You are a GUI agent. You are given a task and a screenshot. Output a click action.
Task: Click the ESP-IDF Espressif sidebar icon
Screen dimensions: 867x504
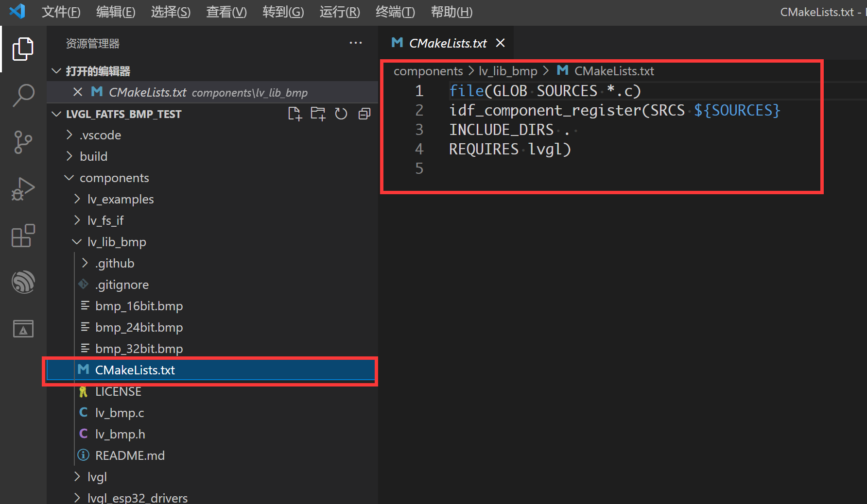coord(23,282)
